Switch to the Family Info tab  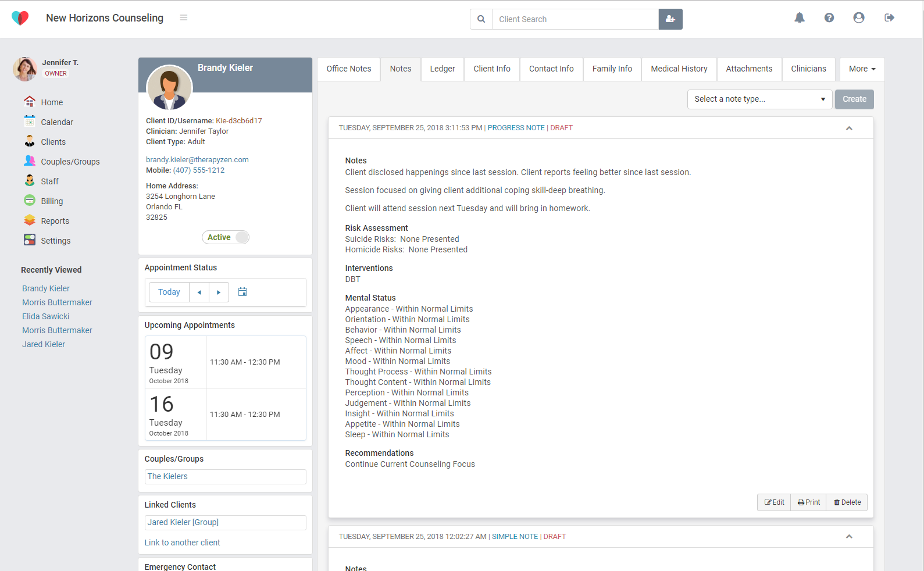(612, 69)
